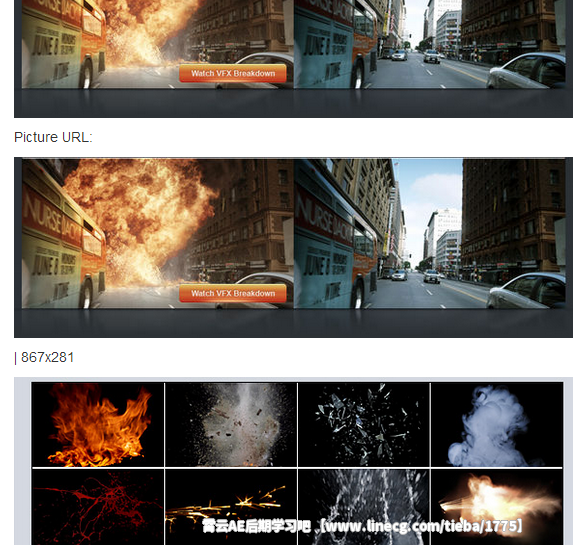The width and height of the screenshot is (573, 545).
Task: Open the shattered glass effect thumbnail
Action: coord(364,425)
